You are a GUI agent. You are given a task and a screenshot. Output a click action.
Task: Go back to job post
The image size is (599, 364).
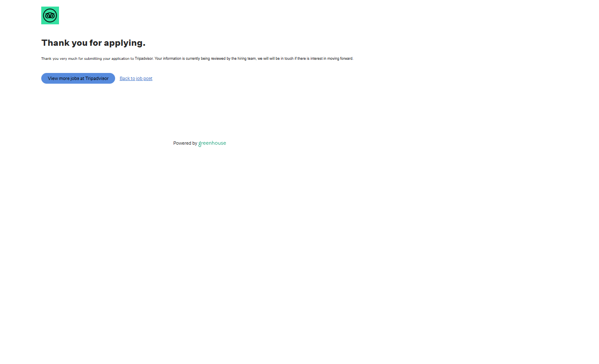pyautogui.click(x=136, y=79)
